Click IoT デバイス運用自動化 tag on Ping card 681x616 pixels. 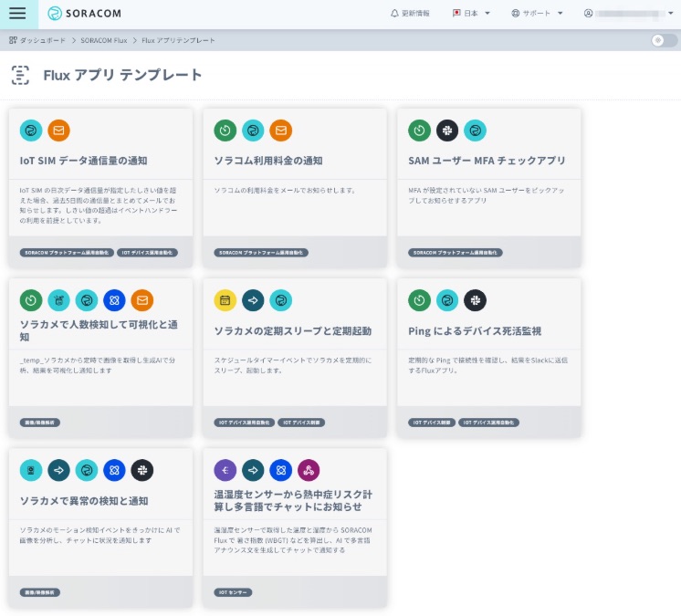[x=488, y=423]
